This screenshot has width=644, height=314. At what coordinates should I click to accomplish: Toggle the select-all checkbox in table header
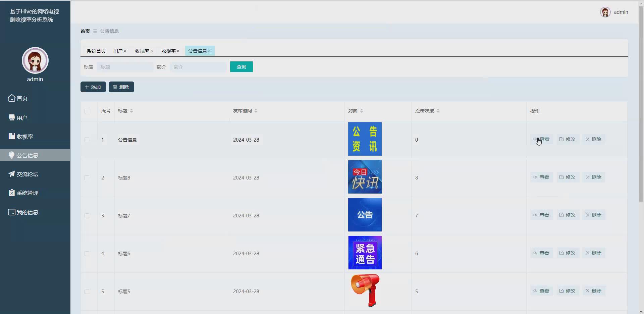pyautogui.click(x=87, y=111)
